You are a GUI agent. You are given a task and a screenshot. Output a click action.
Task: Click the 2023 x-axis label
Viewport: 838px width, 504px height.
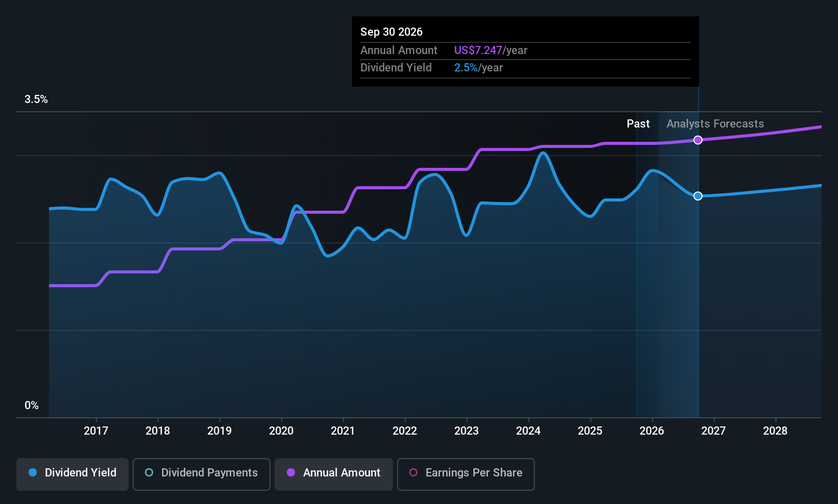(x=466, y=431)
